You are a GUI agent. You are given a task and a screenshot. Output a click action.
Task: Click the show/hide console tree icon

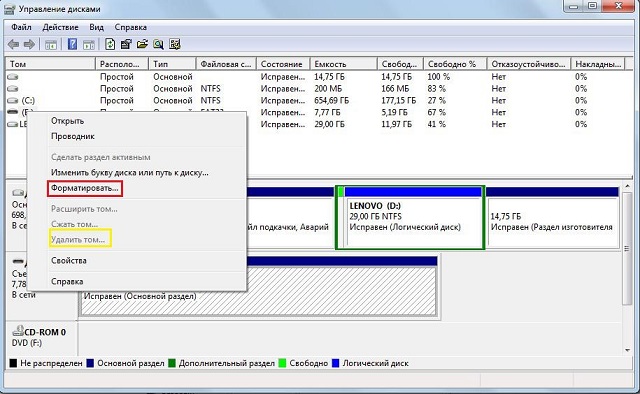click(51, 45)
